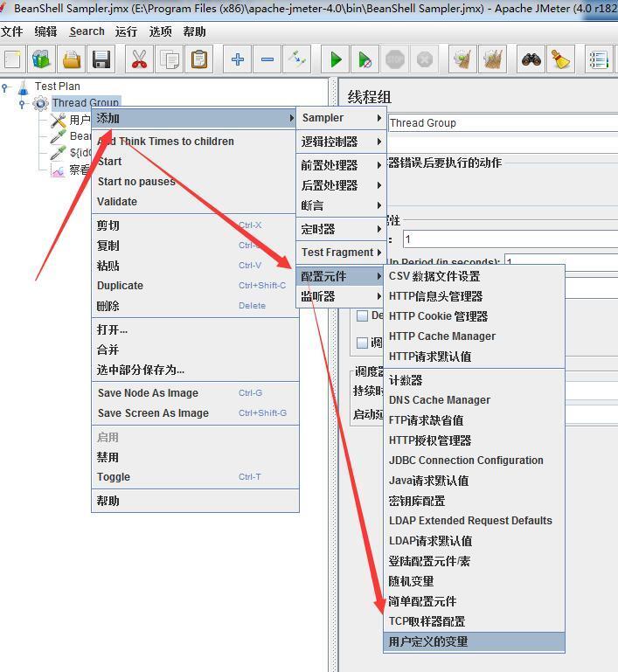Expand the 定时器 submenu
Viewport: 618px width, 672px height.
pos(342,229)
